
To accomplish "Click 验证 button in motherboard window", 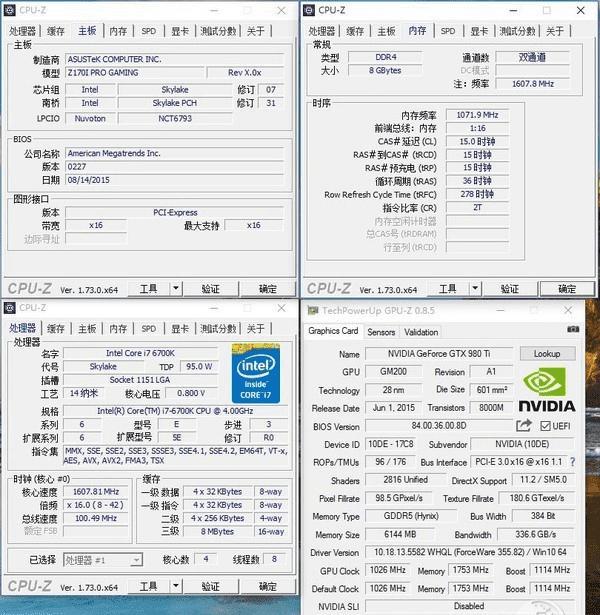I will click(x=211, y=289).
